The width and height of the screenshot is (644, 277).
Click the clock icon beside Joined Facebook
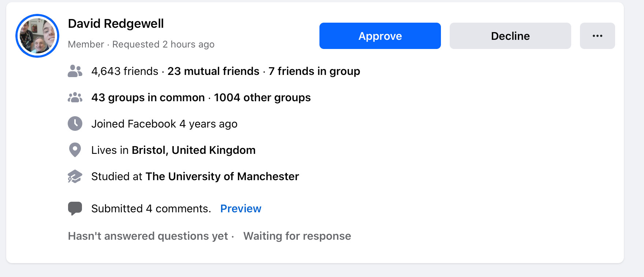click(x=75, y=124)
